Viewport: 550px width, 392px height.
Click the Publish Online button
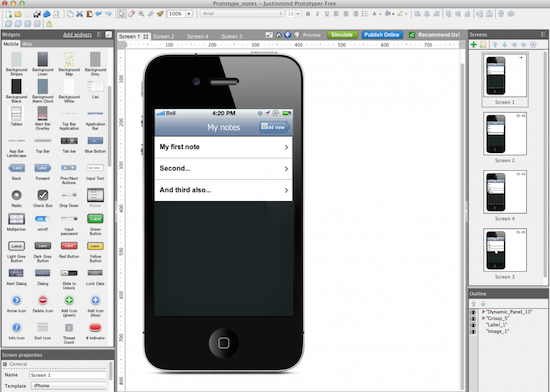point(382,35)
